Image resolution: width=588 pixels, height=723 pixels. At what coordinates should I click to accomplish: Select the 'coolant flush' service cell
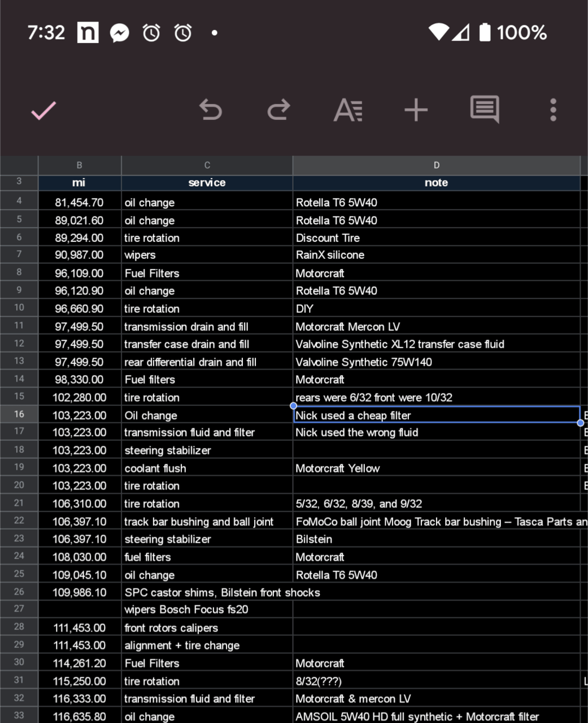click(207, 468)
